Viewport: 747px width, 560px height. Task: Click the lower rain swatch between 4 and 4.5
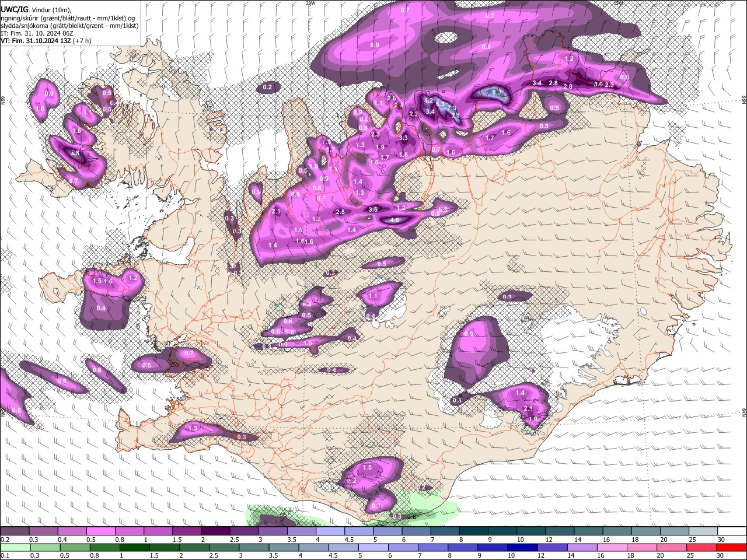[x=313, y=547]
